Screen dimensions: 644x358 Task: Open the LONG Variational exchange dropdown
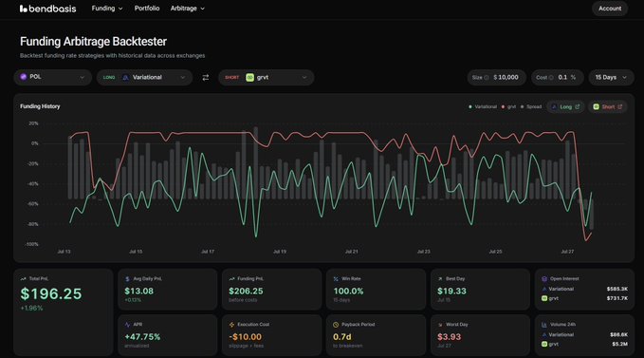coord(144,77)
